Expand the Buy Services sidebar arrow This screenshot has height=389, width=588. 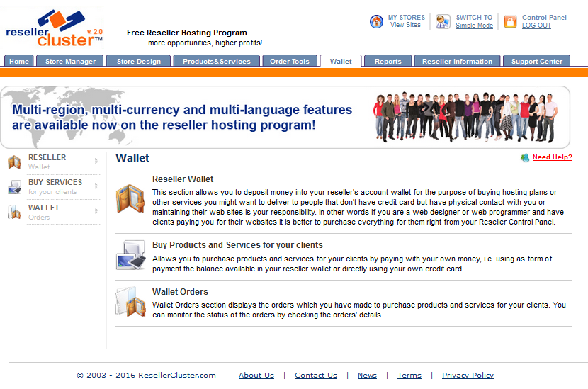(96, 187)
